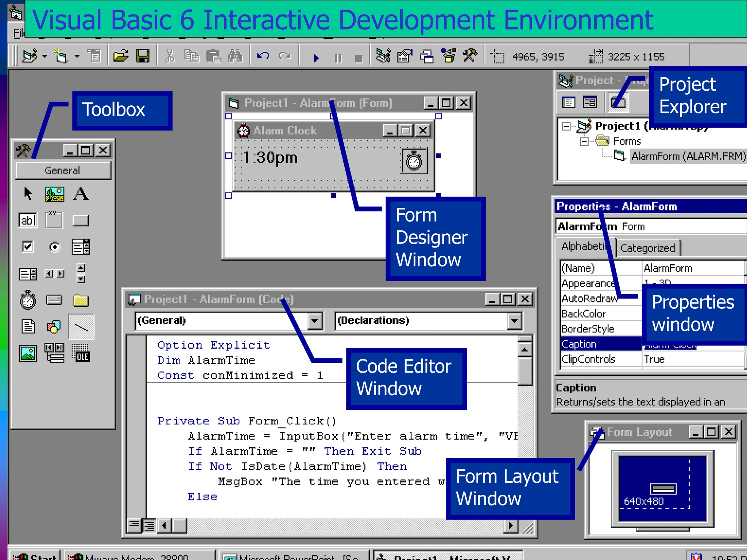The image size is (747, 560).
Task: Select the FileListBox tool in the Toolbox
Action: coord(28,326)
